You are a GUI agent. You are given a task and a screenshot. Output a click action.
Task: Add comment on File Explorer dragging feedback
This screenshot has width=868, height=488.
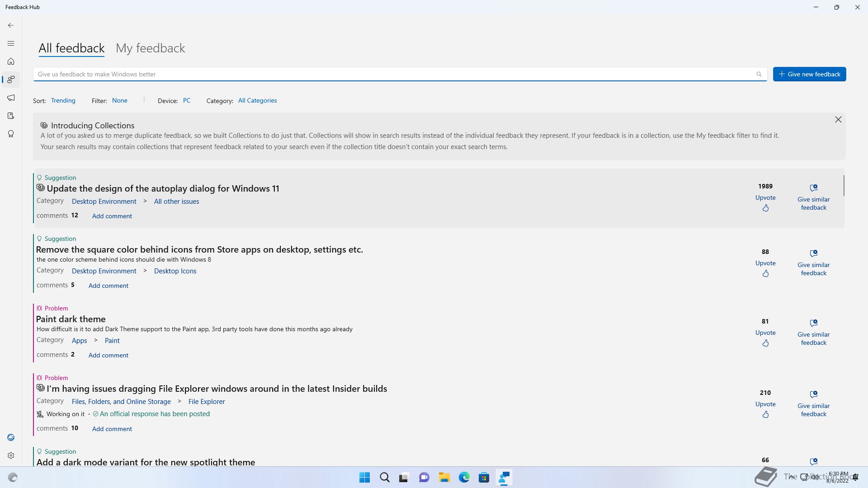tap(112, 429)
